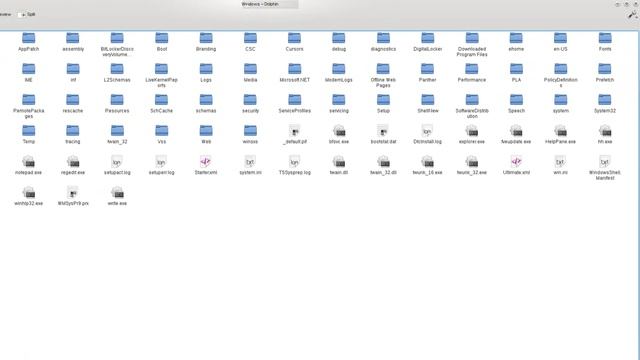Select the diagnostics folder icon
This screenshot has height=360, width=640.
pyautogui.click(x=383, y=38)
